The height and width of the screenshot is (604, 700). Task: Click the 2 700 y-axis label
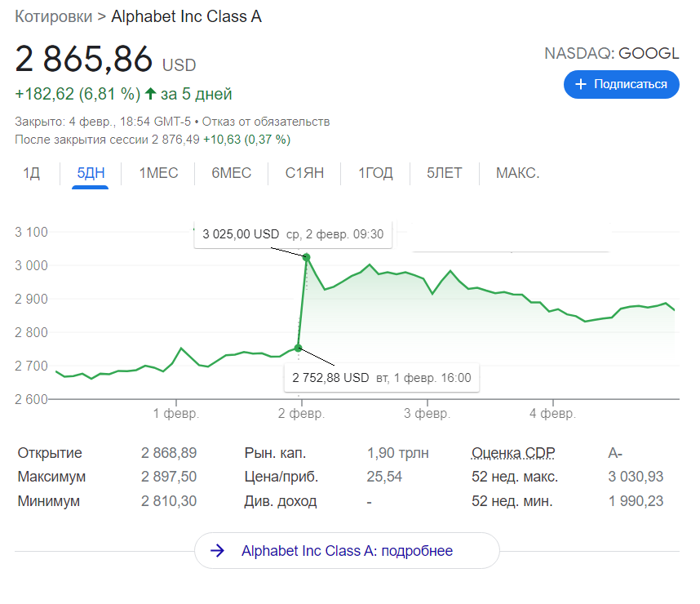point(31,366)
